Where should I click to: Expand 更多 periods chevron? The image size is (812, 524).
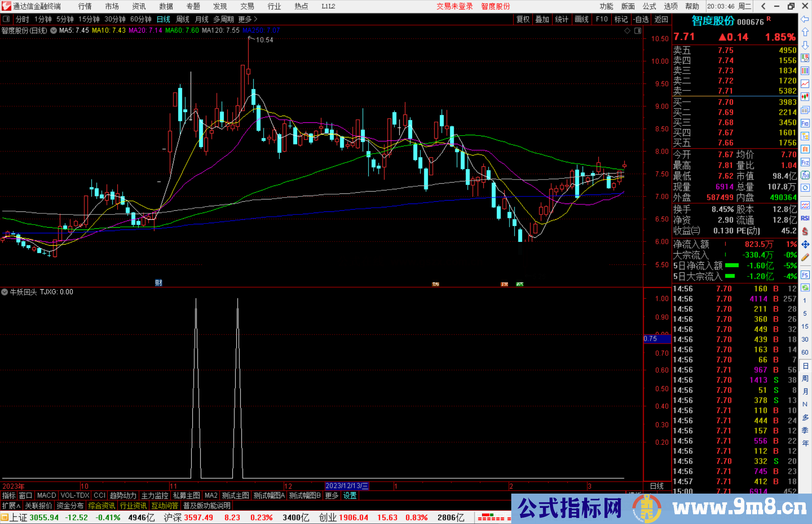[x=256, y=19]
